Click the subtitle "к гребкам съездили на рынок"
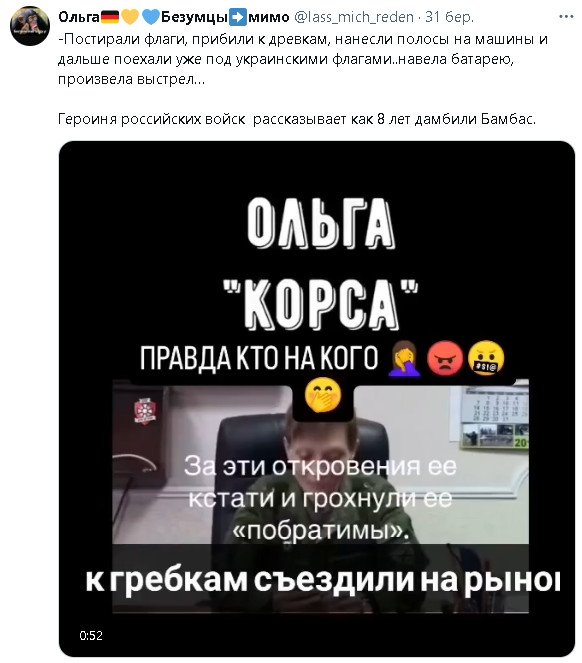582x663 pixels. tap(323, 580)
